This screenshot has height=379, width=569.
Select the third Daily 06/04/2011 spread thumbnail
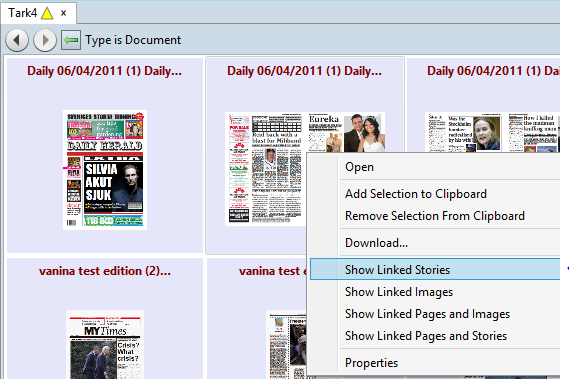492,132
